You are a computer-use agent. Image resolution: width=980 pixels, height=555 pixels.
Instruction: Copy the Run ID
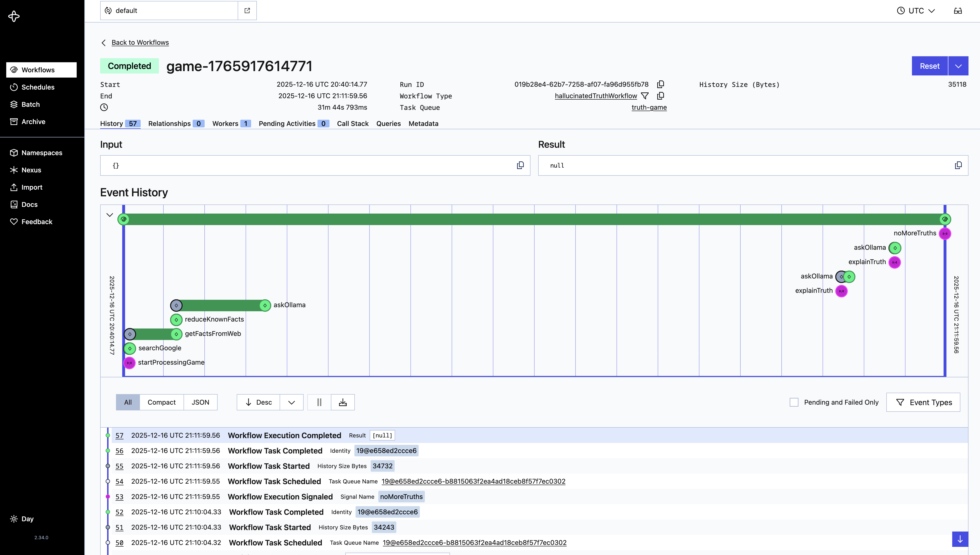click(661, 84)
